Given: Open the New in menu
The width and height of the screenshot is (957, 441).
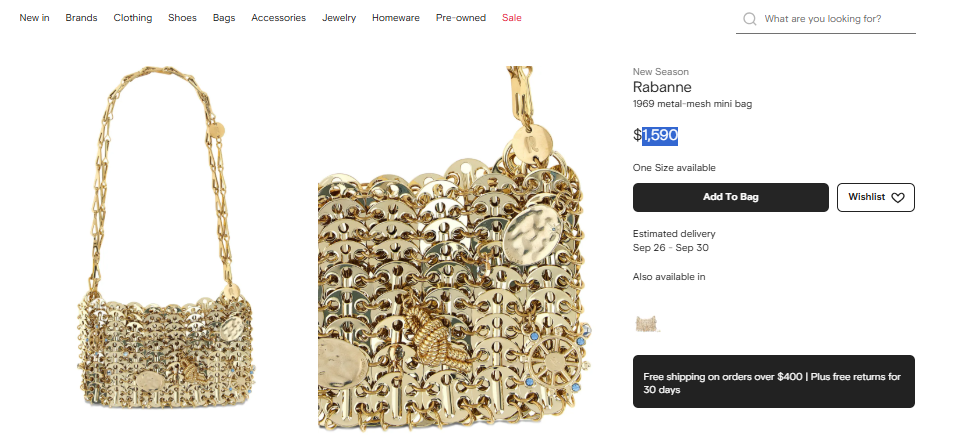Looking at the screenshot, I should tap(34, 18).
